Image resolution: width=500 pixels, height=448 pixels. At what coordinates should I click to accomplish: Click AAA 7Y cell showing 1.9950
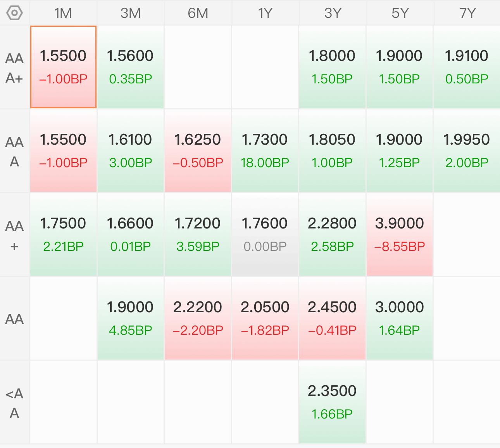(467, 151)
